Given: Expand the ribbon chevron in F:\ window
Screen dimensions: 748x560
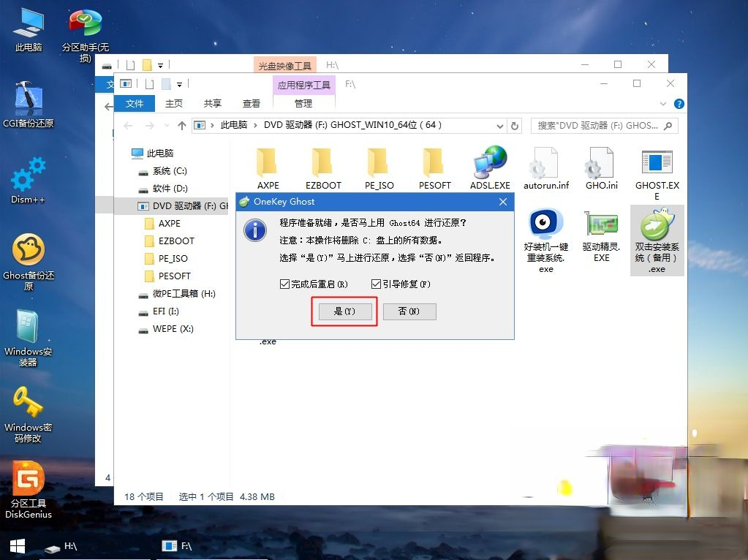Looking at the screenshot, I should click(662, 104).
